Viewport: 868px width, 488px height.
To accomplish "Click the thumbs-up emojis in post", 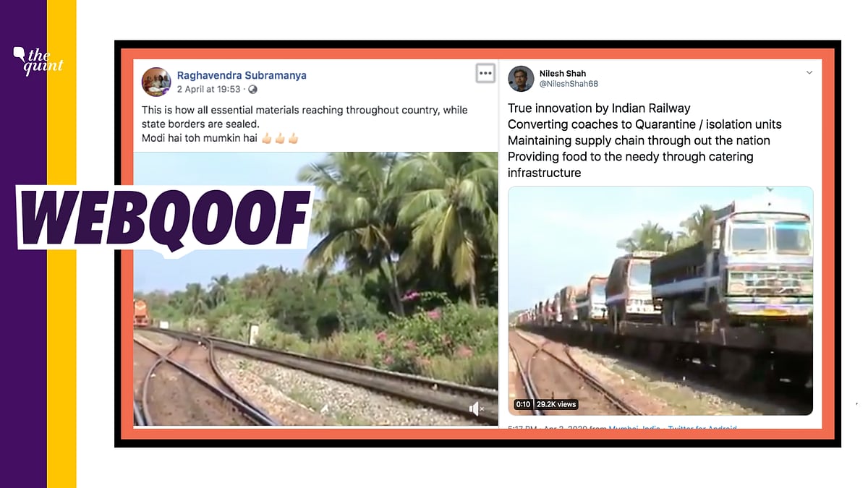I will tap(280, 138).
